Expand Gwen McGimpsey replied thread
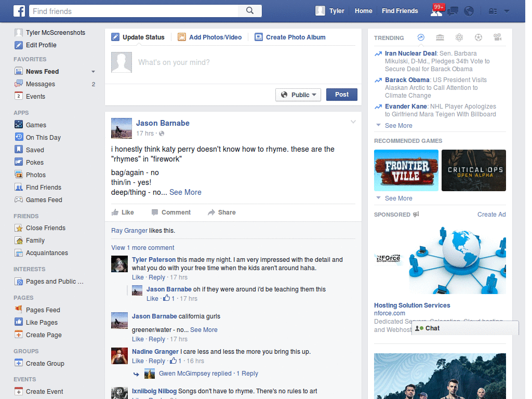This screenshot has width=532, height=399. coord(208,374)
